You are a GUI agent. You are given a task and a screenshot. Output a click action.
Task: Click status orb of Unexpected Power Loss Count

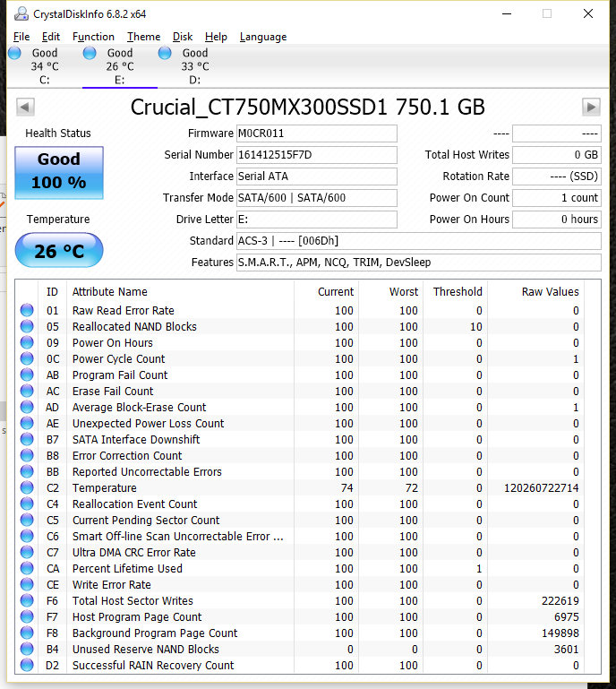pyautogui.click(x=27, y=423)
